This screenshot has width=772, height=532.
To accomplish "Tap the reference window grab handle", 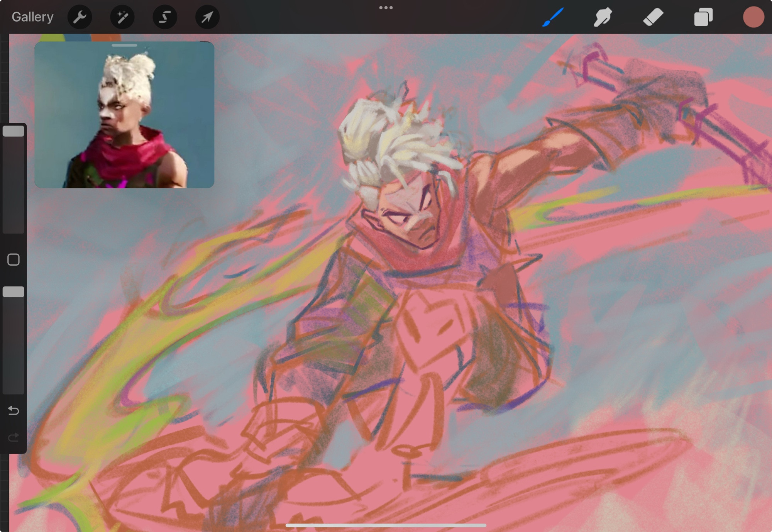I will tap(124, 45).
